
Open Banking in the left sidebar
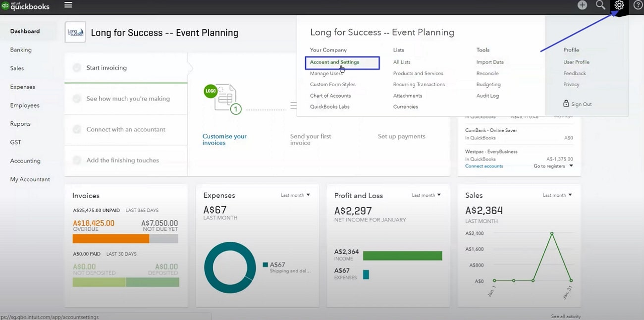tap(21, 50)
